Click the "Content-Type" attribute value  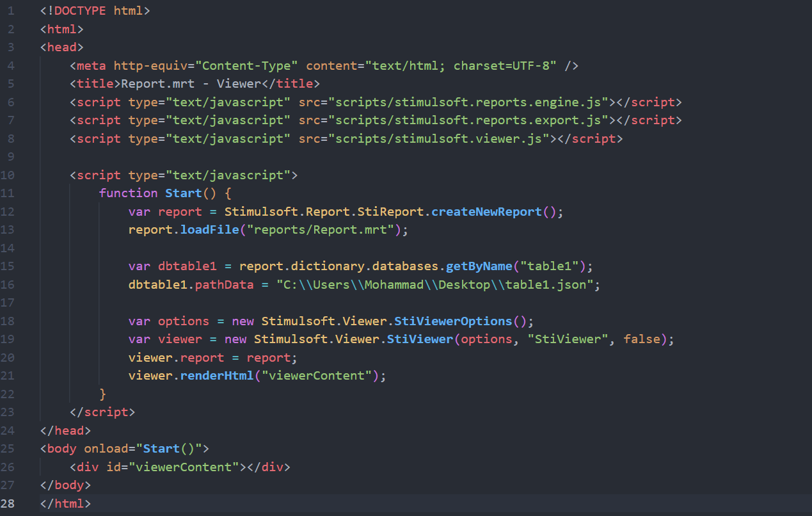247,65
